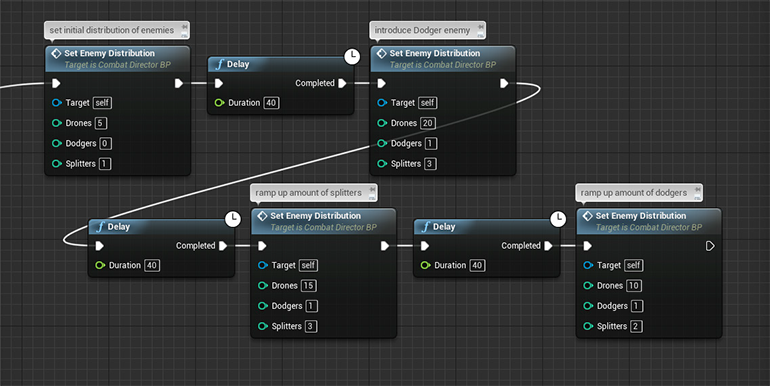Screen dimensions: 770x386
Task: Click the Drones pin on the initial distribution node
Action: coord(56,123)
